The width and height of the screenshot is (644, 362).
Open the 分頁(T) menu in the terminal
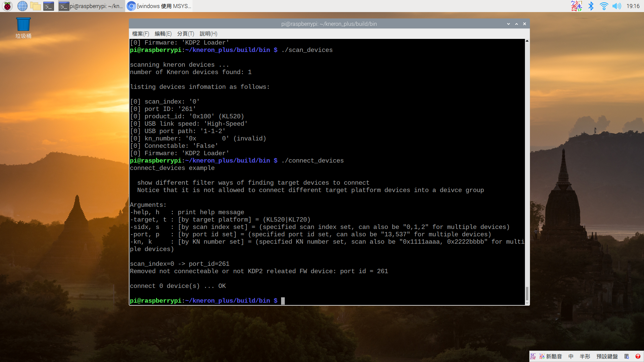(x=185, y=34)
